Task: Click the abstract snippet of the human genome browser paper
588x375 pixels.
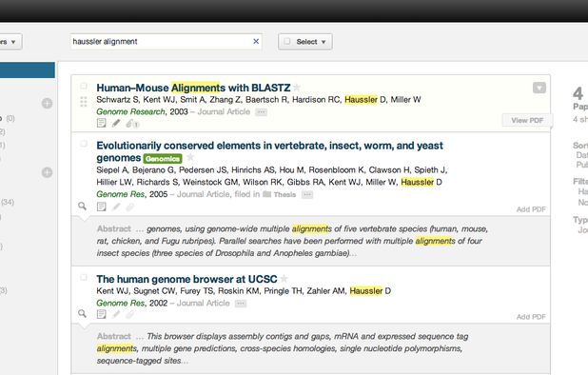Action: click(x=283, y=348)
